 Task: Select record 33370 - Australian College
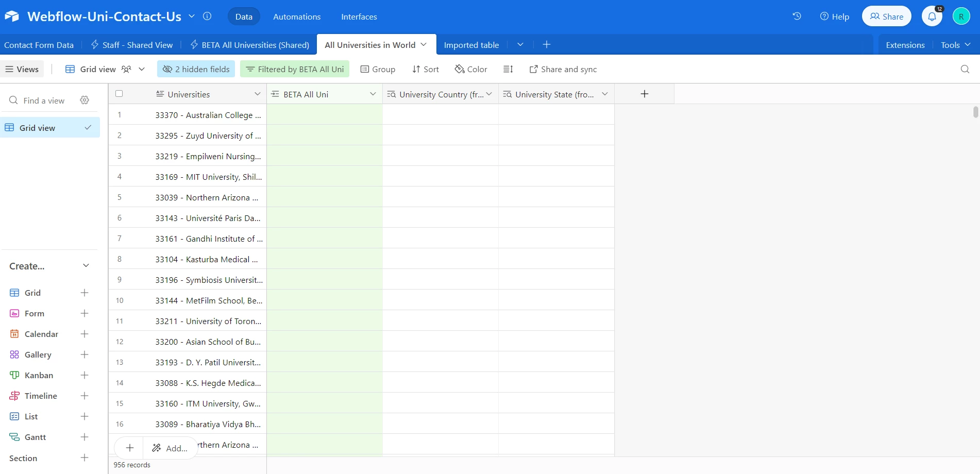pyautogui.click(x=208, y=115)
